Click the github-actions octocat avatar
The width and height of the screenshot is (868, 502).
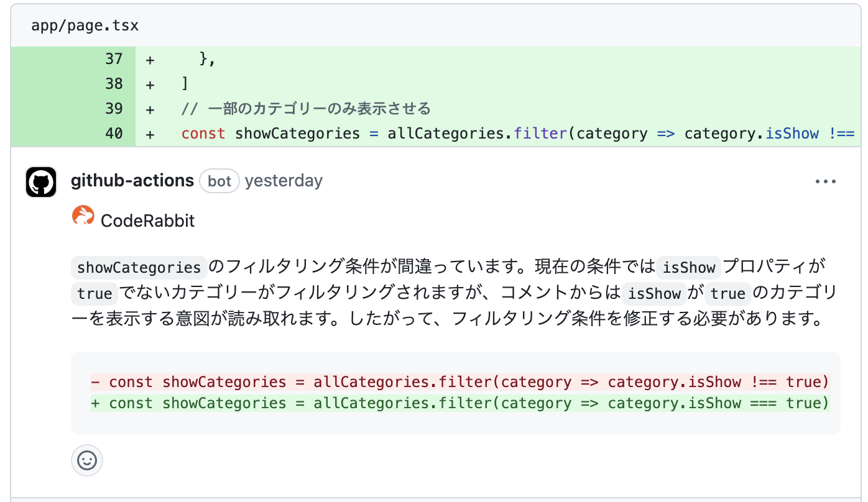tap(41, 181)
